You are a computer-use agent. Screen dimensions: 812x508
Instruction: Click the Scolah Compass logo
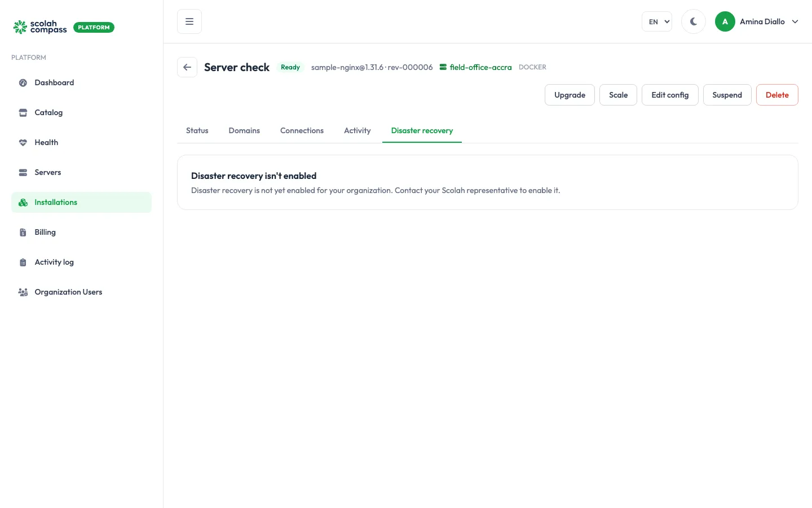click(40, 27)
